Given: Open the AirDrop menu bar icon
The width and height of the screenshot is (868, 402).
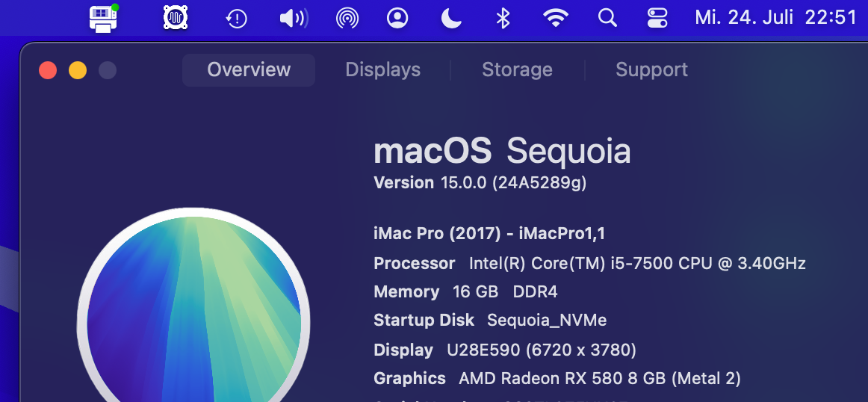Looking at the screenshot, I should point(347,18).
